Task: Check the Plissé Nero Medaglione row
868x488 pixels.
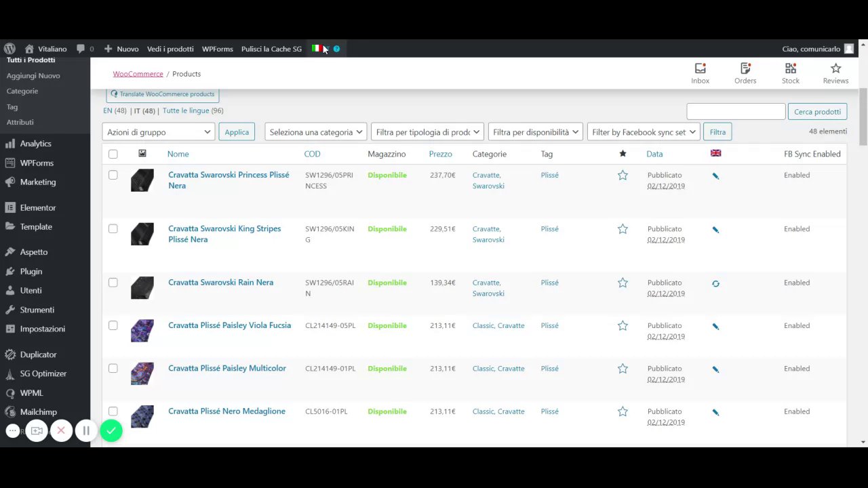Action: point(113,411)
